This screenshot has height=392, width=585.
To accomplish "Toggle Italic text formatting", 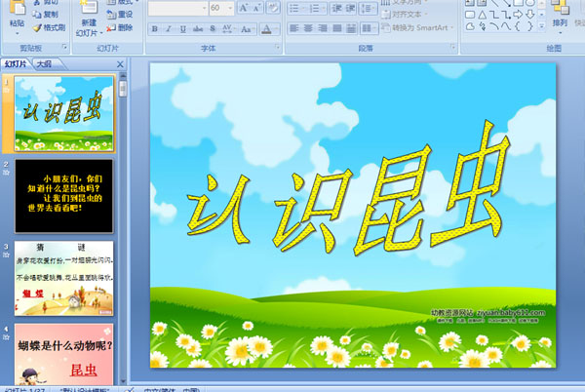I will [x=167, y=28].
